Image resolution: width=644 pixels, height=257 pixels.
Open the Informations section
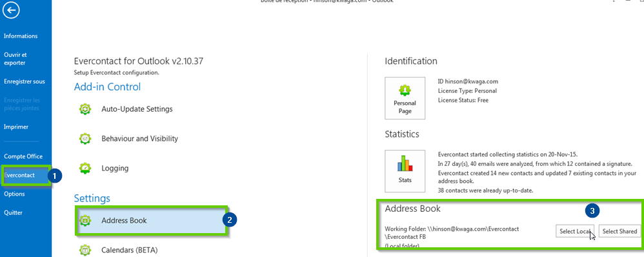pyautogui.click(x=21, y=36)
